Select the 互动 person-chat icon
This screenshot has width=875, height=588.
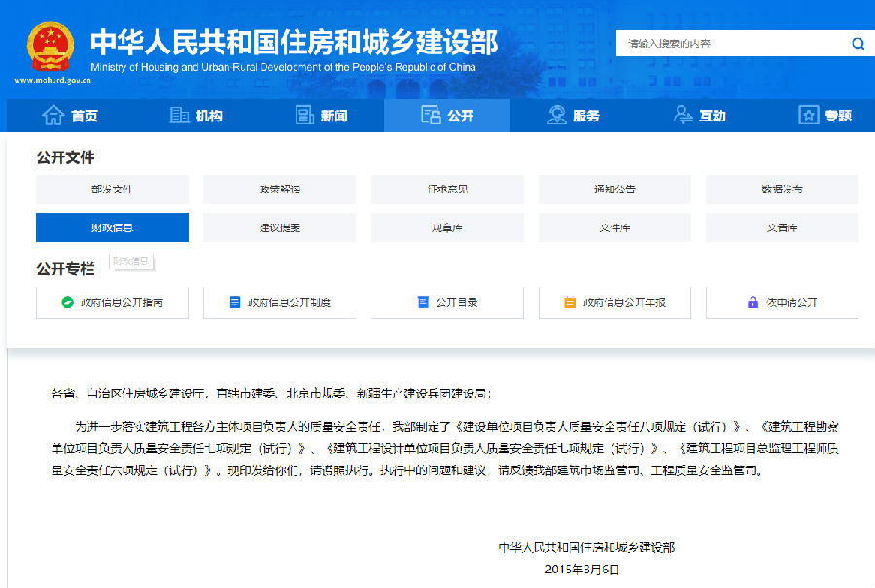click(682, 116)
